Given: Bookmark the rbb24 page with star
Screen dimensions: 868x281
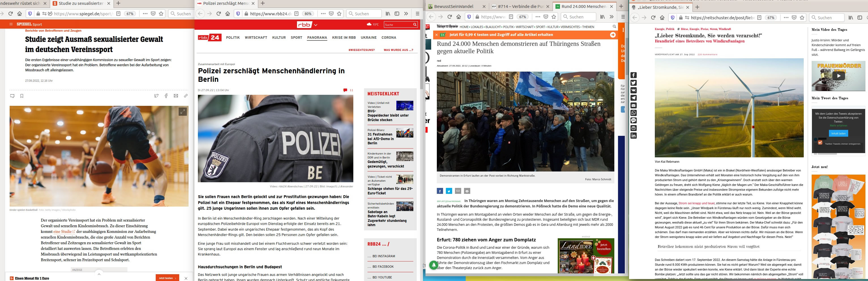Looking at the screenshot, I should coord(339,14).
